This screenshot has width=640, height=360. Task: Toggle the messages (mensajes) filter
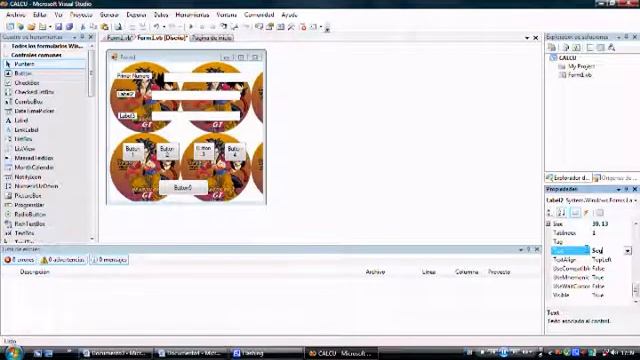(x=109, y=260)
